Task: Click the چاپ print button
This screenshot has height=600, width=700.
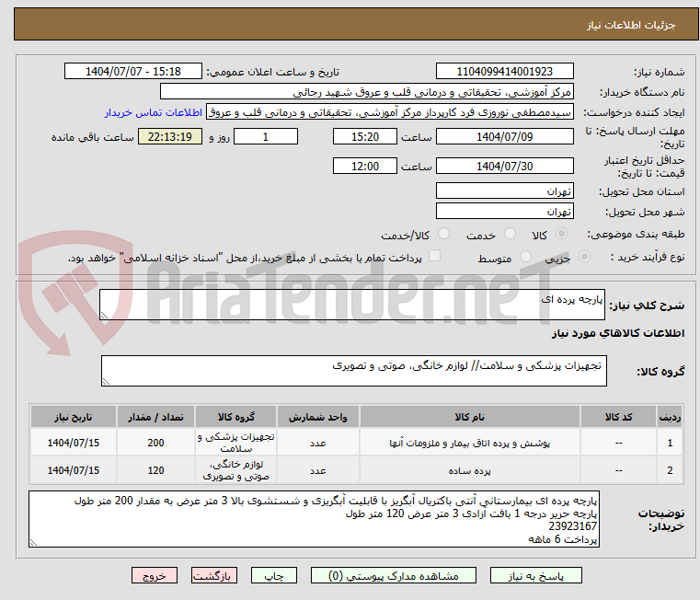Action: coord(274,575)
